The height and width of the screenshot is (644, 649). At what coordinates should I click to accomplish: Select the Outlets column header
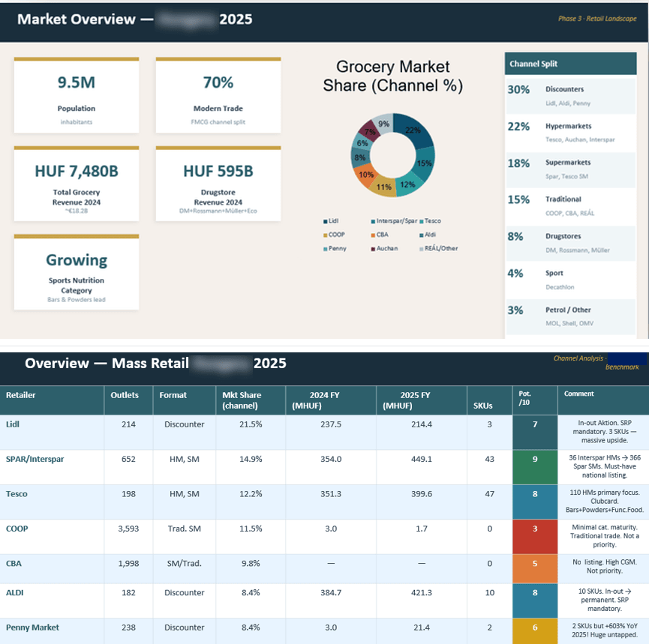click(128, 400)
